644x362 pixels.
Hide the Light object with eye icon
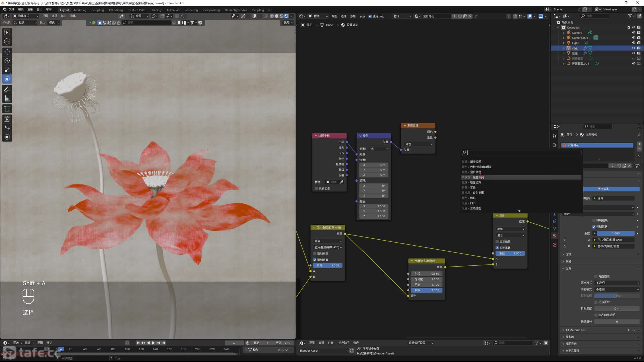click(634, 43)
